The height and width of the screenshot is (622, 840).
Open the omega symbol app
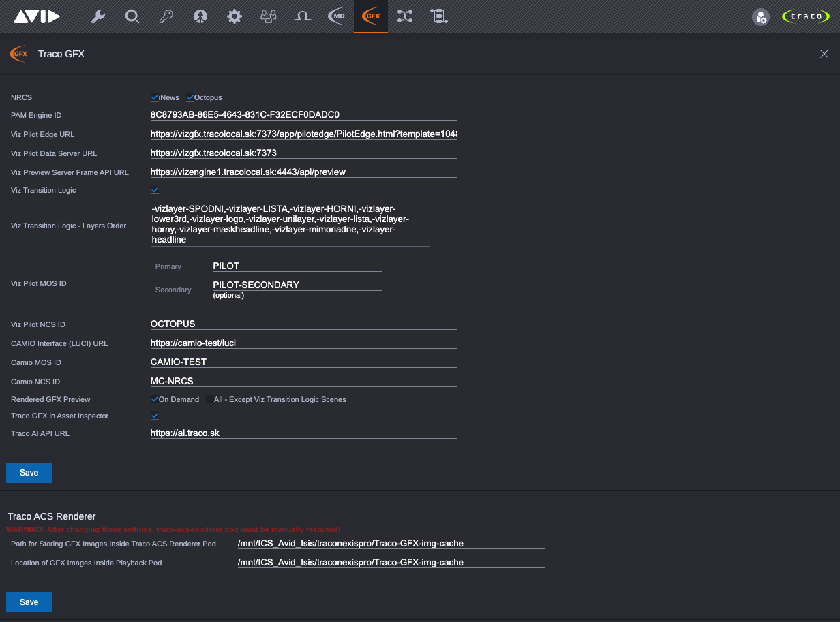[303, 16]
